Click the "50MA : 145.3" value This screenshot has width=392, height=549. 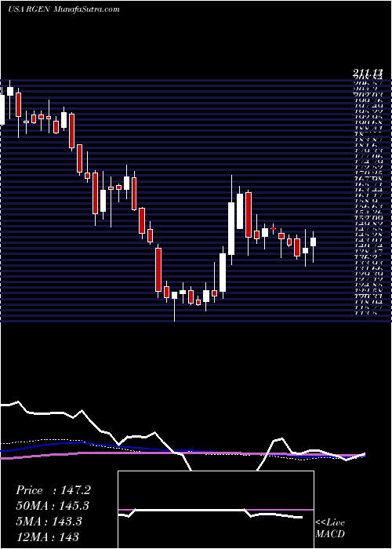tap(53, 506)
